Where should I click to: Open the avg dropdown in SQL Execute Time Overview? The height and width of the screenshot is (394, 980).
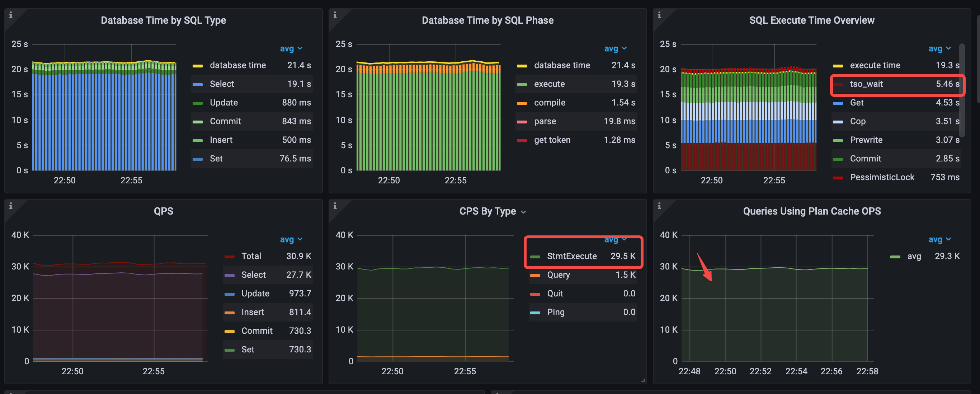pyautogui.click(x=940, y=48)
